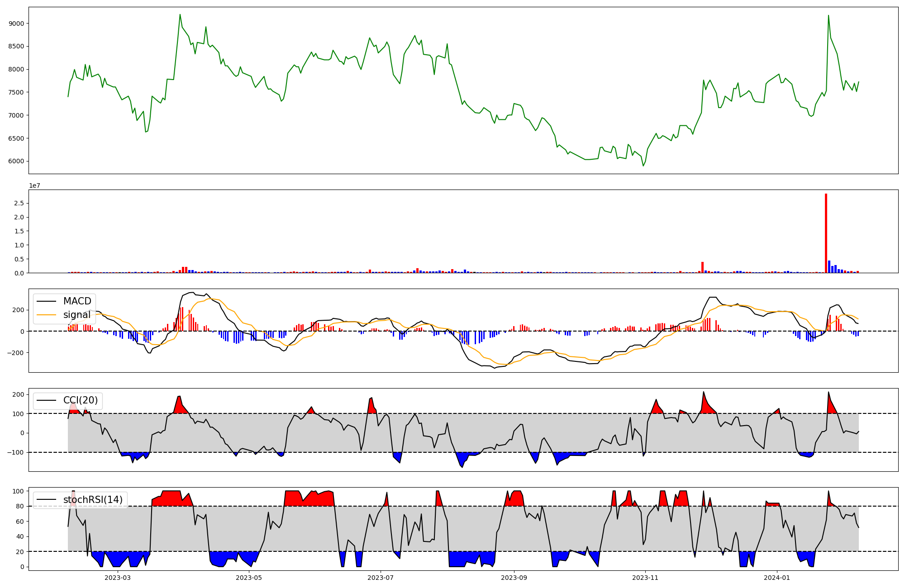Image resolution: width=905 pixels, height=588 pixels.
Task: Click the 2024-01 date tick label
Action: (x=777, y=578)
